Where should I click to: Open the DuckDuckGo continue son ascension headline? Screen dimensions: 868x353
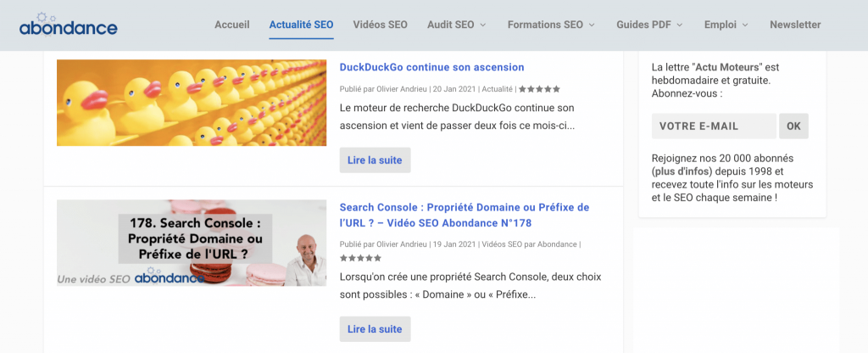tap(431, 67)
